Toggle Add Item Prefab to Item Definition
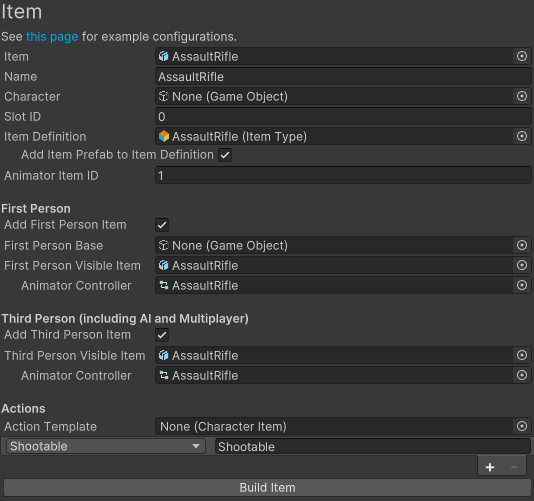 point(225,155)
